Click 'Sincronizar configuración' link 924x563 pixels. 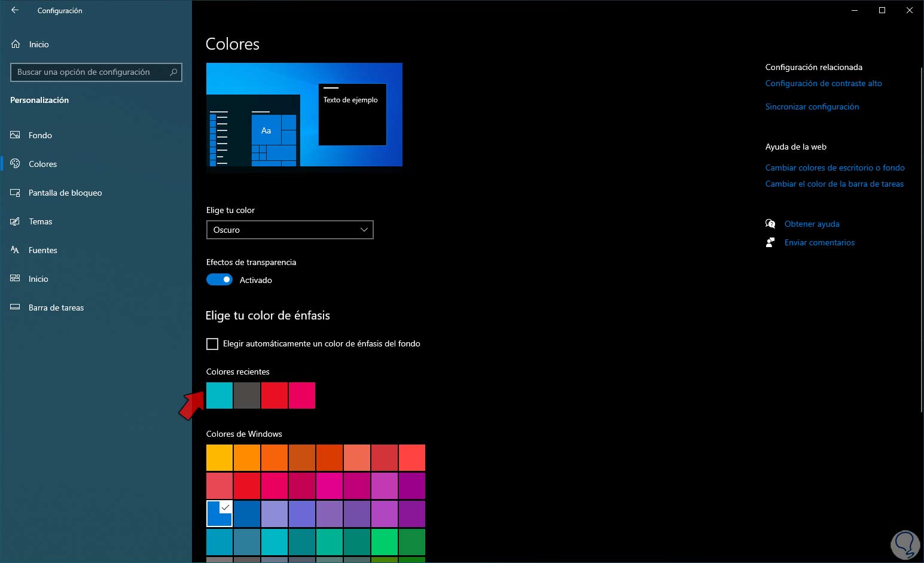[x=812, y=106]
